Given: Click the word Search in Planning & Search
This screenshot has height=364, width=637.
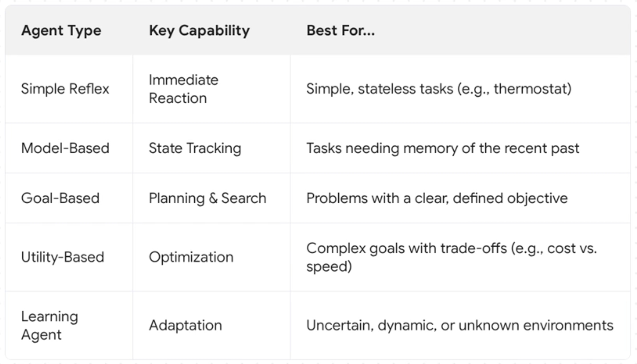Looking at the screenshot, I should (x=244, y=198).
